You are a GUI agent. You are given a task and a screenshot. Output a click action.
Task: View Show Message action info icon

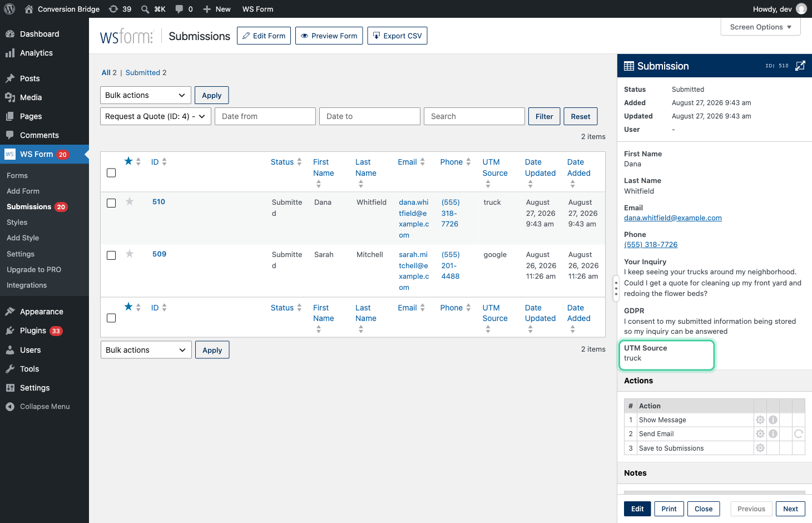(x=773, y=420)
